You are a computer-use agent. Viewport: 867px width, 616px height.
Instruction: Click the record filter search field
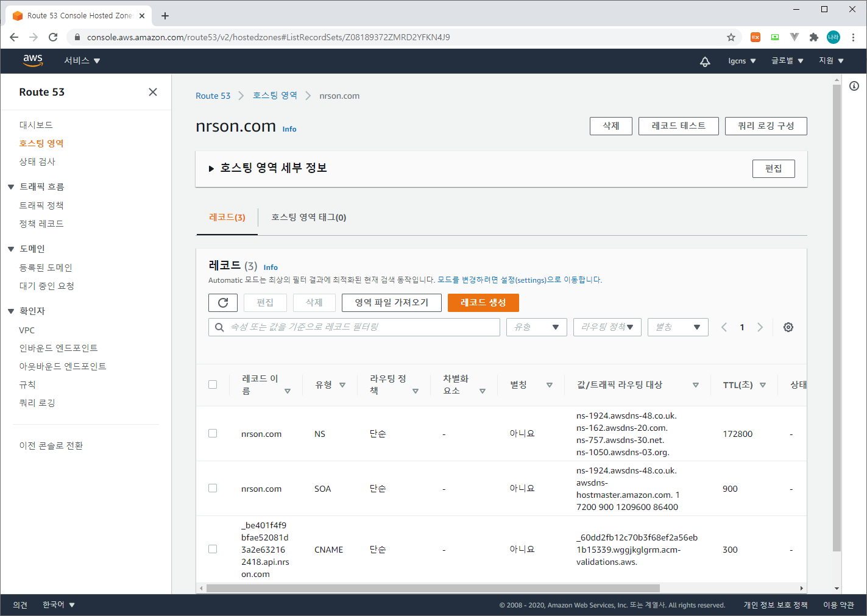coord(354,327)
